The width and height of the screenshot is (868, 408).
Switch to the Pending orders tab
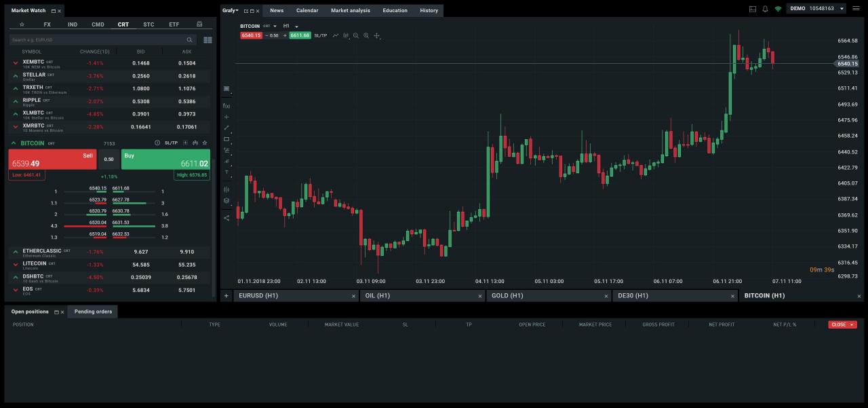(93, 312)
